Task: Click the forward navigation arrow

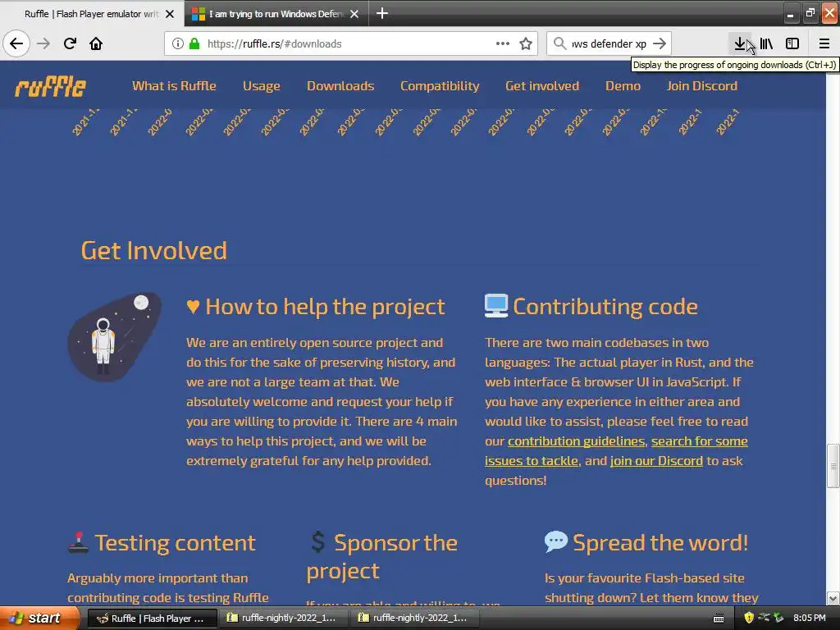Action: click(43, 43)
